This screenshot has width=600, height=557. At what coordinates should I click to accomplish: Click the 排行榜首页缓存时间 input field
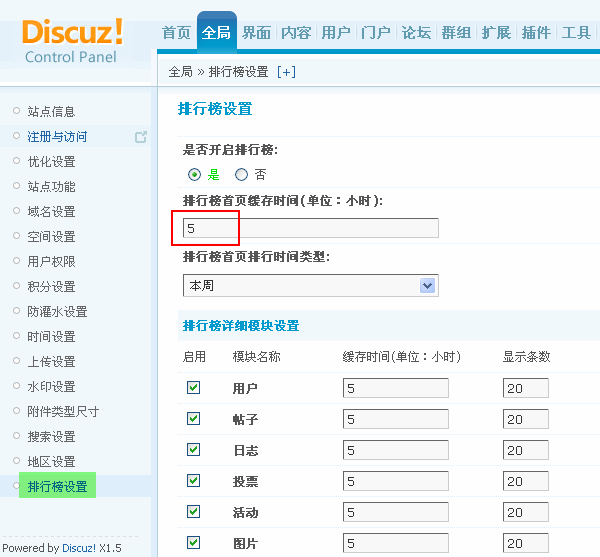click(x=310, y=229)
